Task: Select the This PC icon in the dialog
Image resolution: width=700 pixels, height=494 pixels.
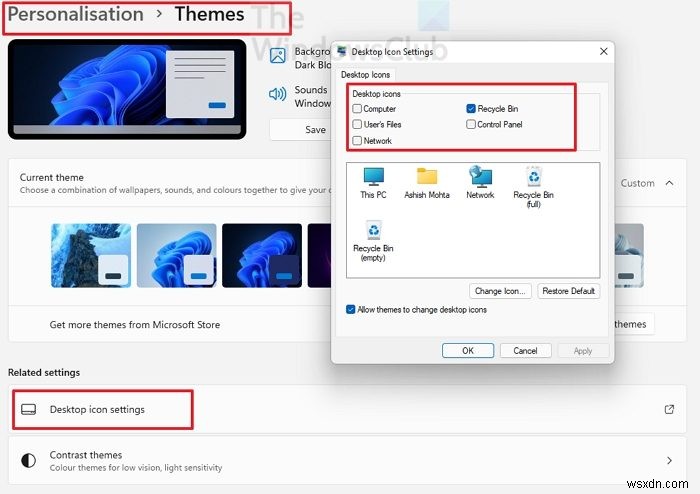Action: [x=373, y=183]
